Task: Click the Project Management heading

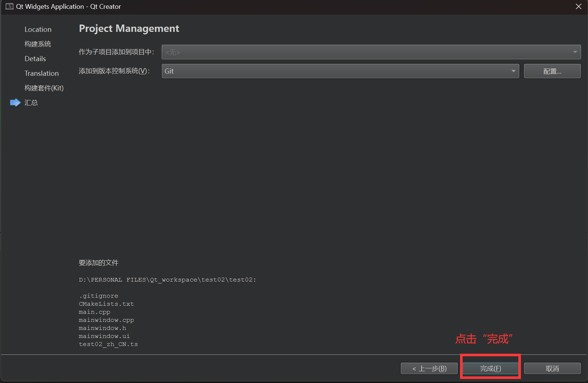Action: pyautogui.click(x=129, y=29)
